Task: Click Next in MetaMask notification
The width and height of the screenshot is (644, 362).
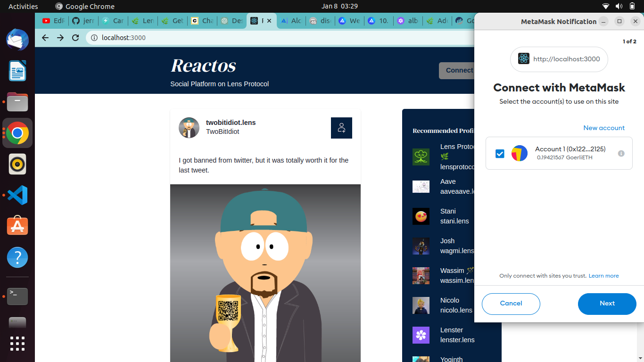Action: [x=607, y=304]
